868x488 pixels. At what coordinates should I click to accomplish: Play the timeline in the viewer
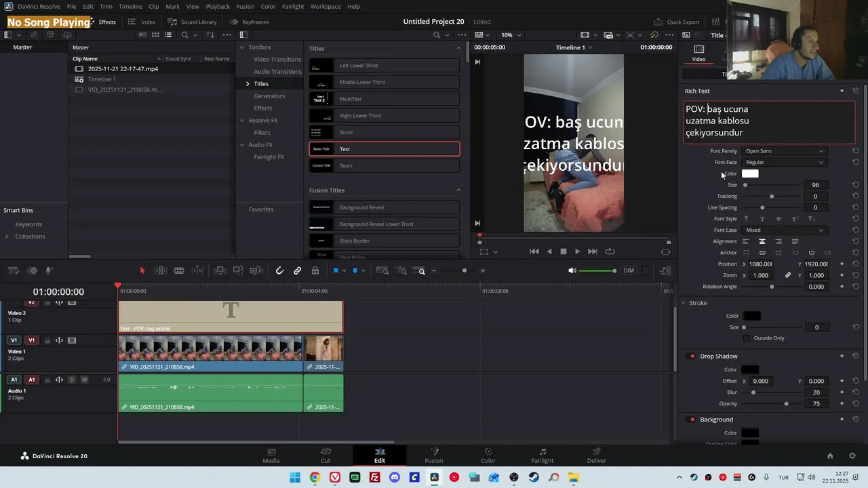(x=577, y=251)
